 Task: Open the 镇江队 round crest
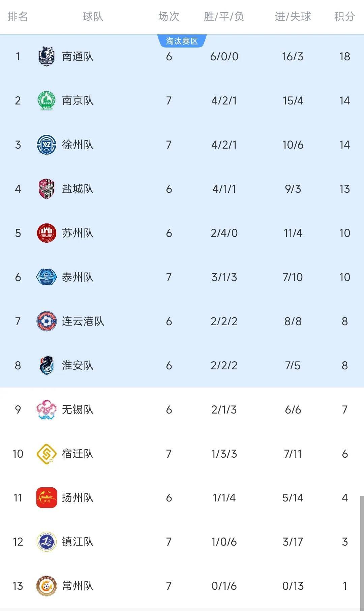pos(47,542)
